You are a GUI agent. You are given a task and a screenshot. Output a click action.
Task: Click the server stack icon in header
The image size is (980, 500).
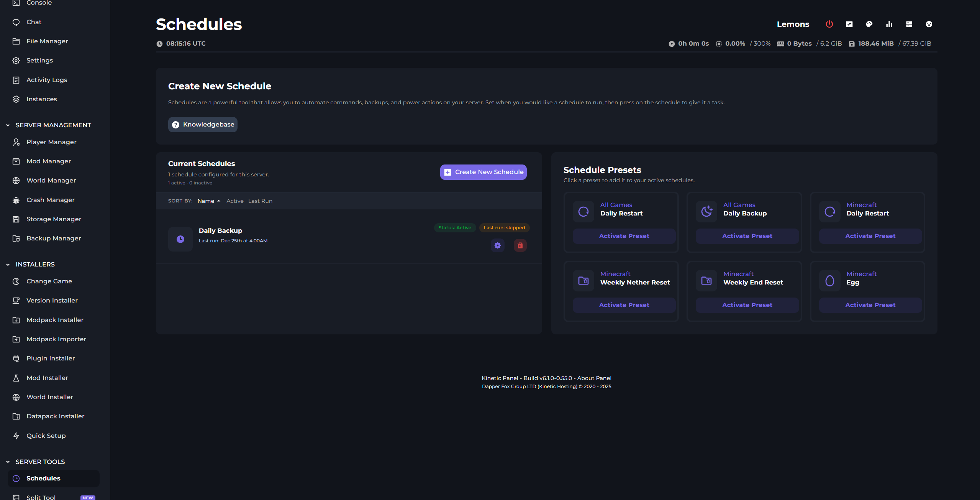pyautogui.click(x=909, y=24)
